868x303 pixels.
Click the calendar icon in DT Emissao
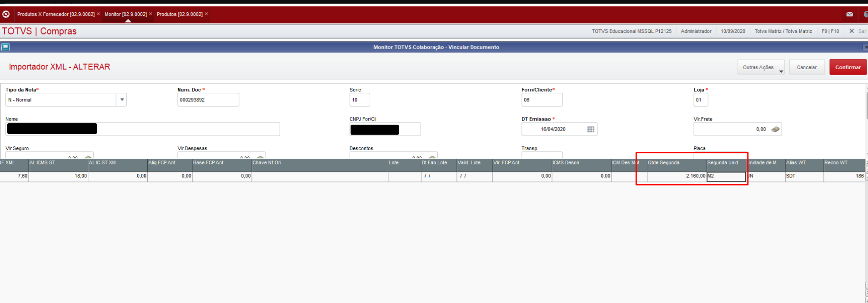[x=591, y=129]
